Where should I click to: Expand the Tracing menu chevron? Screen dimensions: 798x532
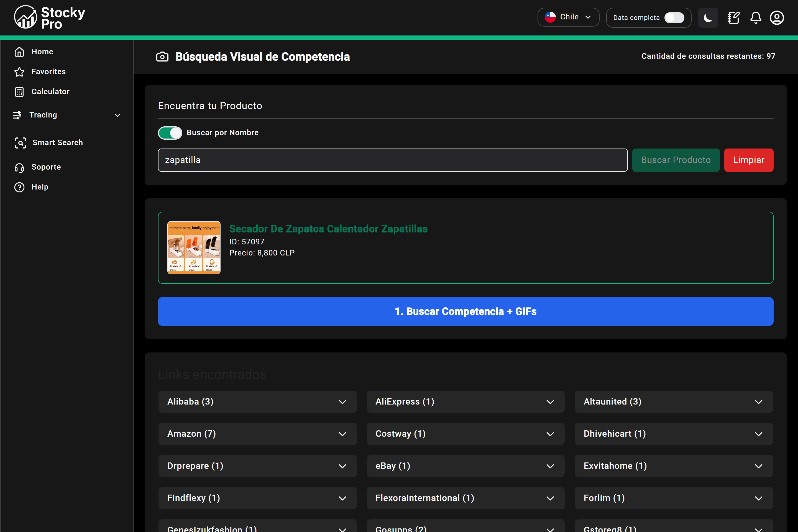click(117, 115)
